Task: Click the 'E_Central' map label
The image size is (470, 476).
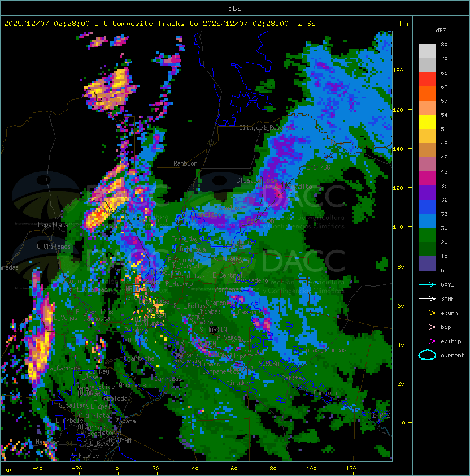Action: (227, 275)
